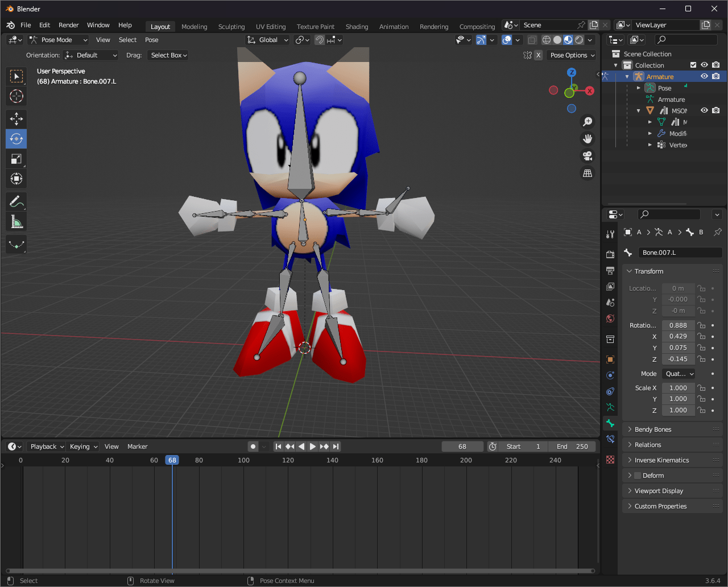Collapse the Armature tree item in outliner
Screen dimensions: 728x587
(627, 77)
